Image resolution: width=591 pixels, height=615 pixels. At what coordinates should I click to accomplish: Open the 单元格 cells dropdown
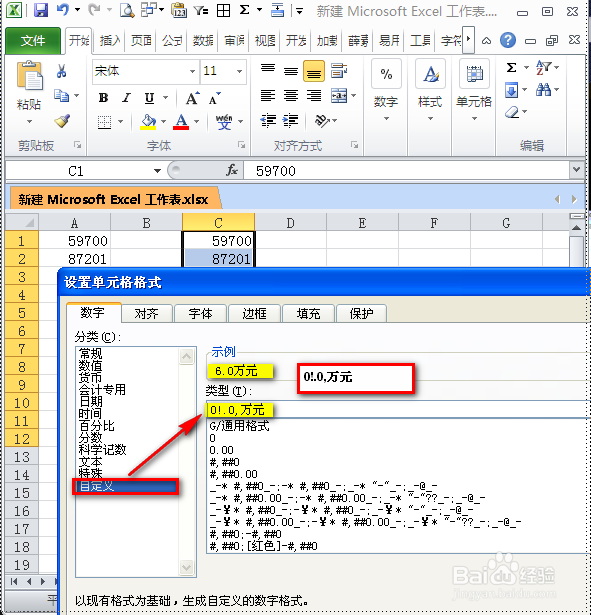[x=474, y=90]
